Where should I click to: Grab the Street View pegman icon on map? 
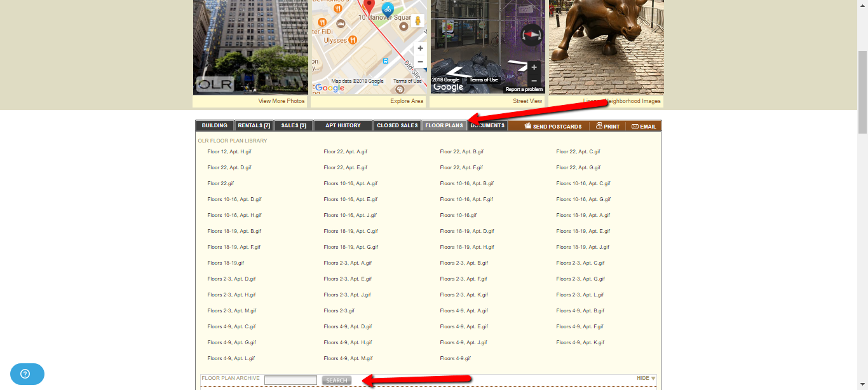(x=417, y=20)
